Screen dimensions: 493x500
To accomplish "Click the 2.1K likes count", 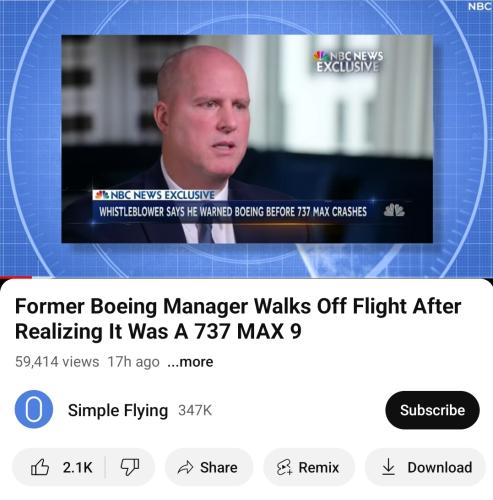I will [77, 467].
